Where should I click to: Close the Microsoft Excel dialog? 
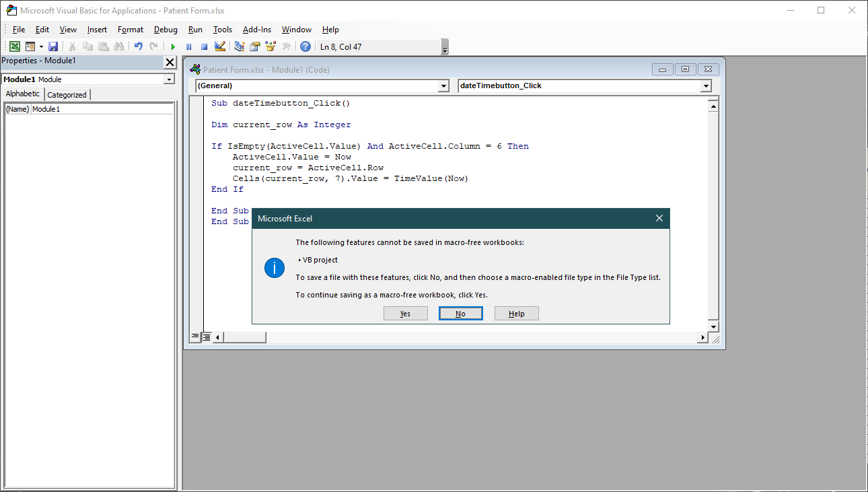click(659, 218)
